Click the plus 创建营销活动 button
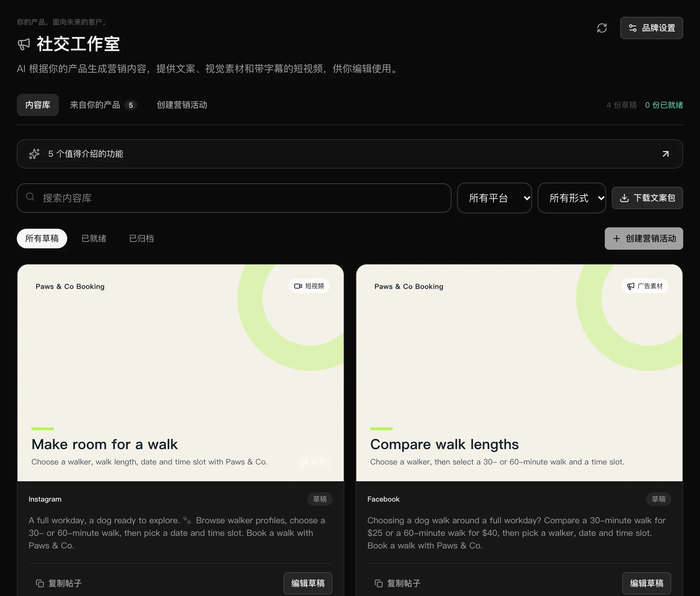The width and height of the screenshot is (700, 596). pyautogui.click(x=644, y=239)
